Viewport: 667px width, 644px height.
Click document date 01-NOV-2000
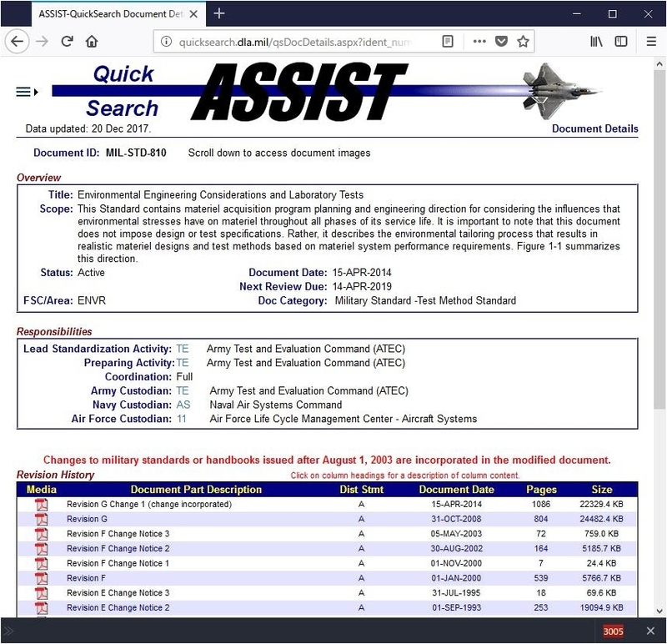[x=456, y=564]
